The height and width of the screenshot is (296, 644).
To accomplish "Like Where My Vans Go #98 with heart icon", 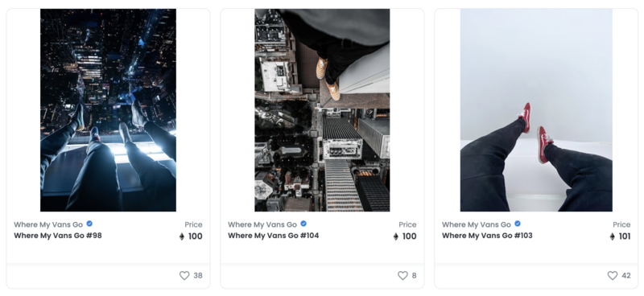I will click(x=184, y=275).
